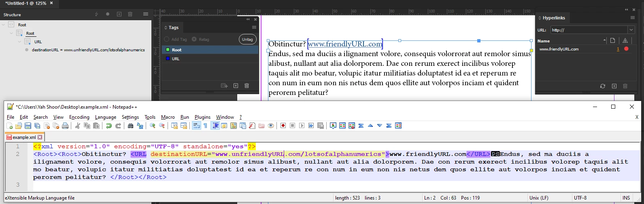Click the Structure pane trash icon
The image size is (644, 204).
coord(130,14)
